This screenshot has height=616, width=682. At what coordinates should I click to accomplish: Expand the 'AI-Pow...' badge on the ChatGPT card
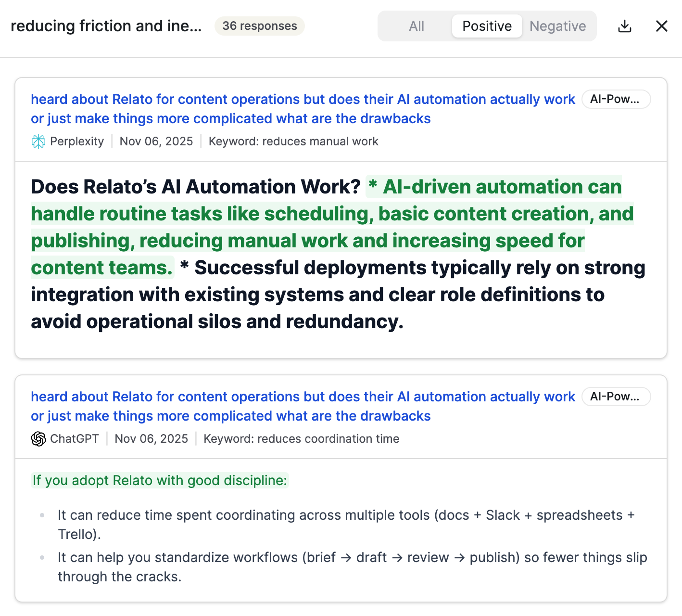616,397
